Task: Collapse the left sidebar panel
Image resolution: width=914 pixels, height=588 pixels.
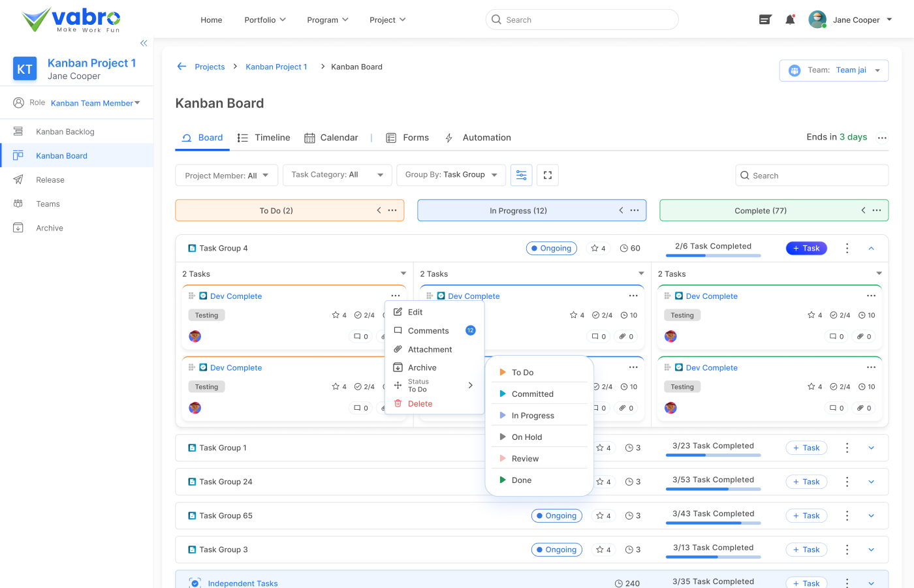Action: tap(144, 43)
